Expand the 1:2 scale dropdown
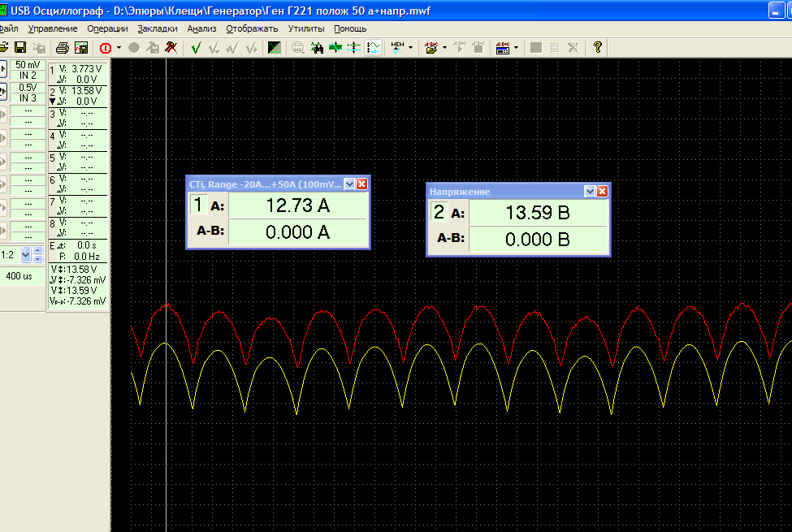The width and height of the screenshot is (792, 532). [x=25, y=255]
